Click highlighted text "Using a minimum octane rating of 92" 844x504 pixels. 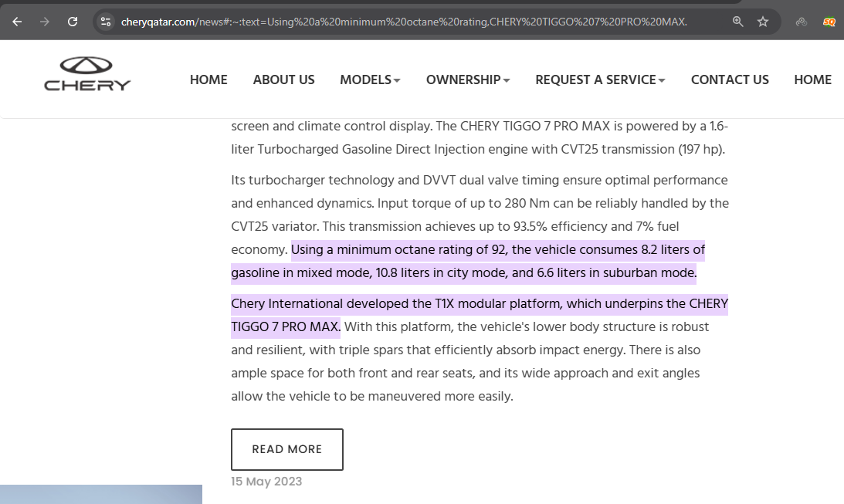click(x=399, y=249)
